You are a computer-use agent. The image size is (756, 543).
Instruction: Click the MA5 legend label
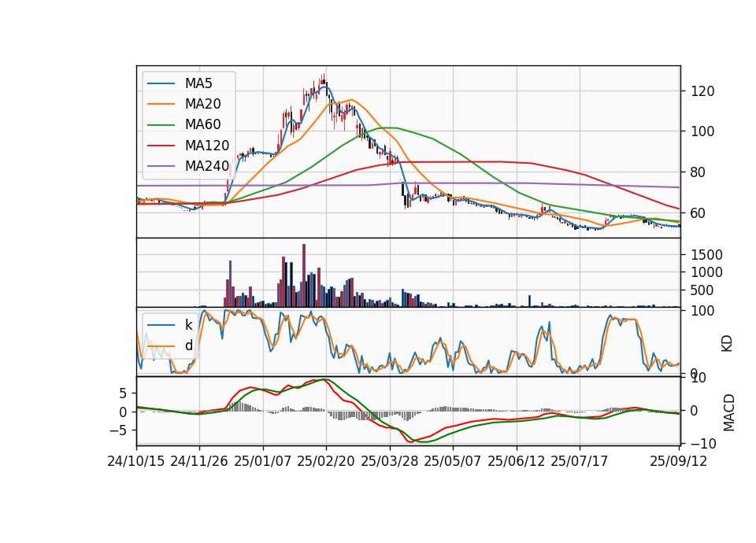coord(198,83)
